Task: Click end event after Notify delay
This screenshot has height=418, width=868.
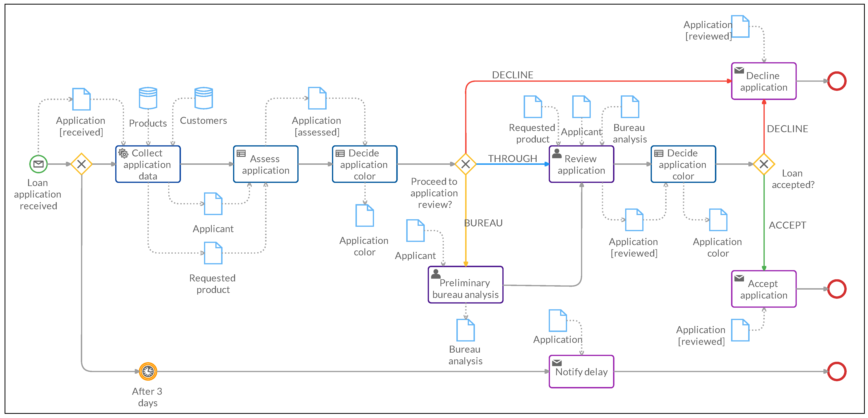Action: pyautogui.click(x=837, y=371)
